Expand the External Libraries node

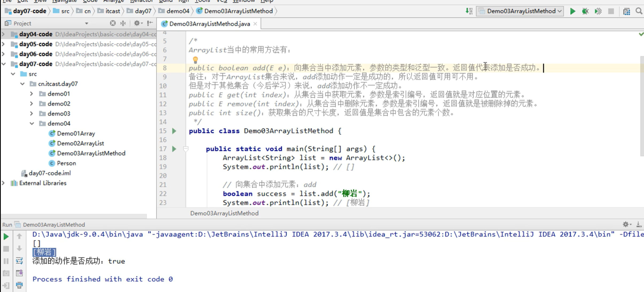tap(3, 183)
